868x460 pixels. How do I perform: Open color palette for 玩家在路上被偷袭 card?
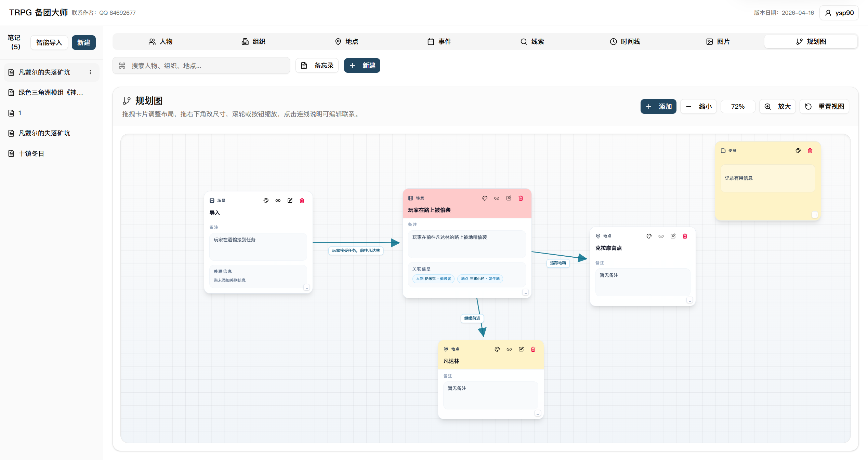pos(485,198)
